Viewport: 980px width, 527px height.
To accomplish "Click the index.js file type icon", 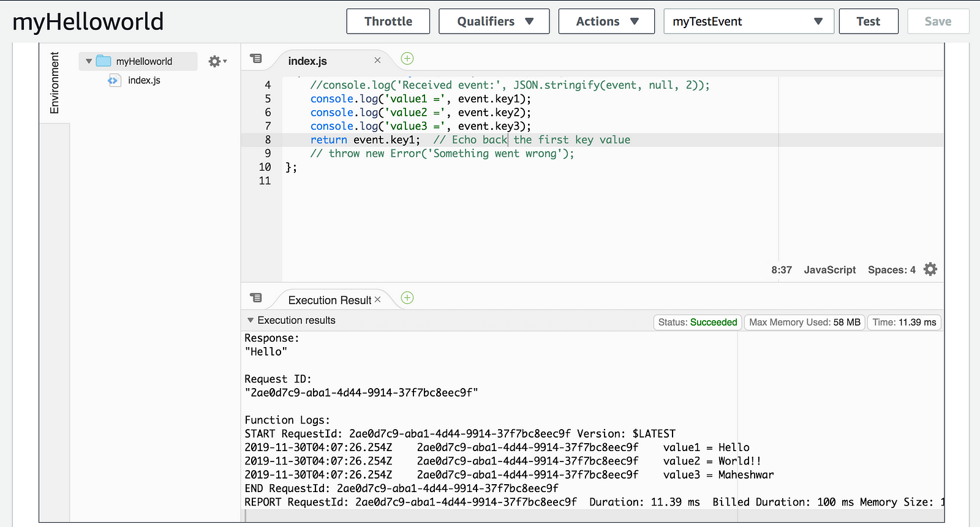I will pos(114,80).
